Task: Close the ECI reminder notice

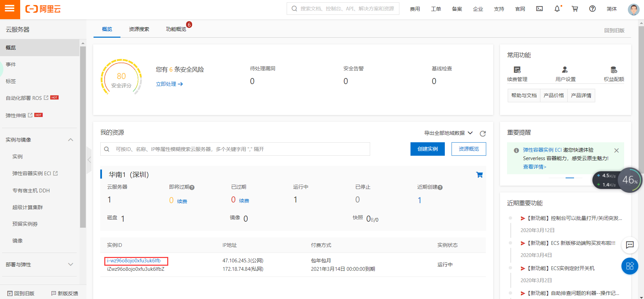Action: (616, 150)
